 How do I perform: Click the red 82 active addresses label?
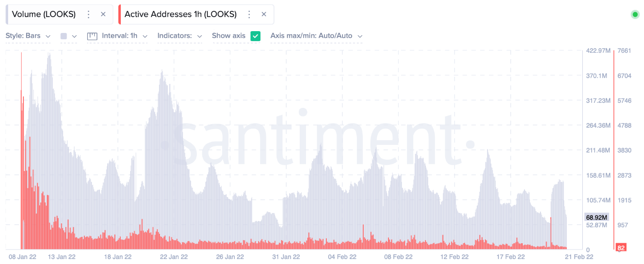click(x=621, y=248)
